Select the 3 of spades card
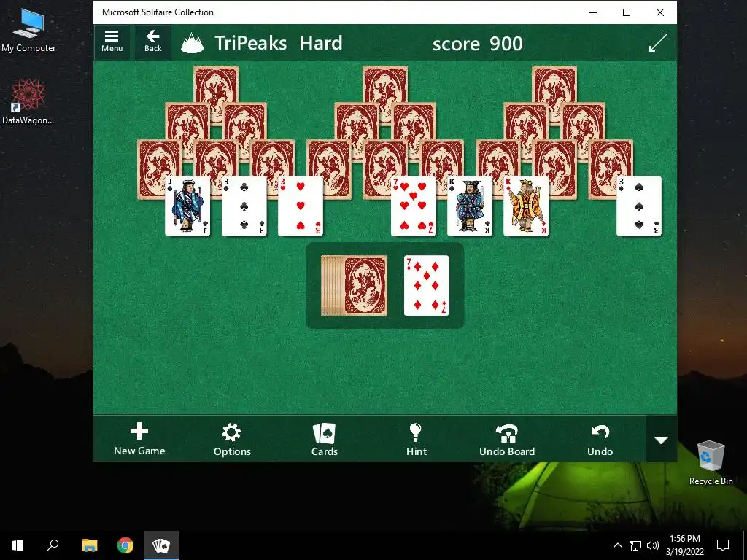This screenshot has width=747, height=560. (639, 206)
